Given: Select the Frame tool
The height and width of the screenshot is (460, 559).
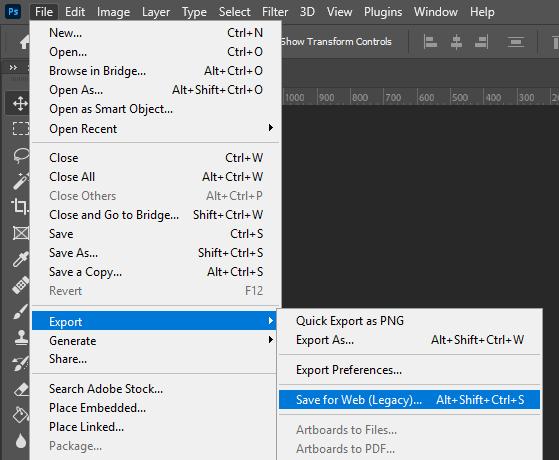Looking at the screenshot, I should pyautogui.click(x=21, y=233).
